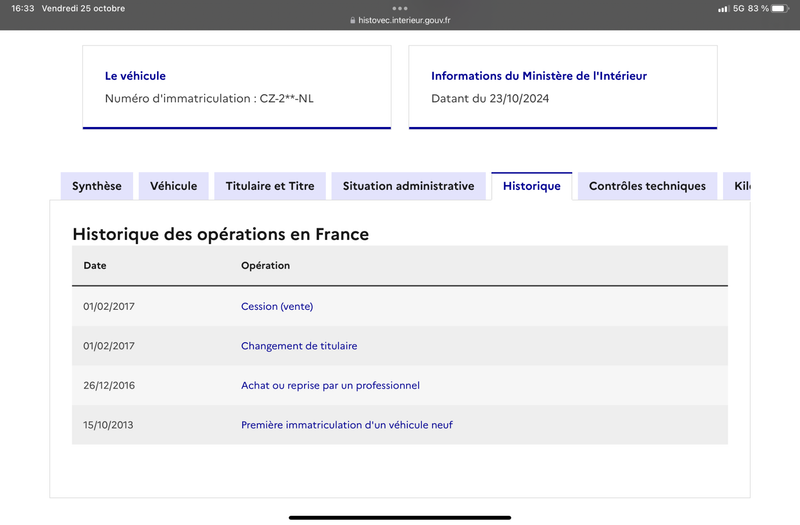Click the Date column header
The width and height of the screenshot is (800, 525).
(x=95, y=265)
